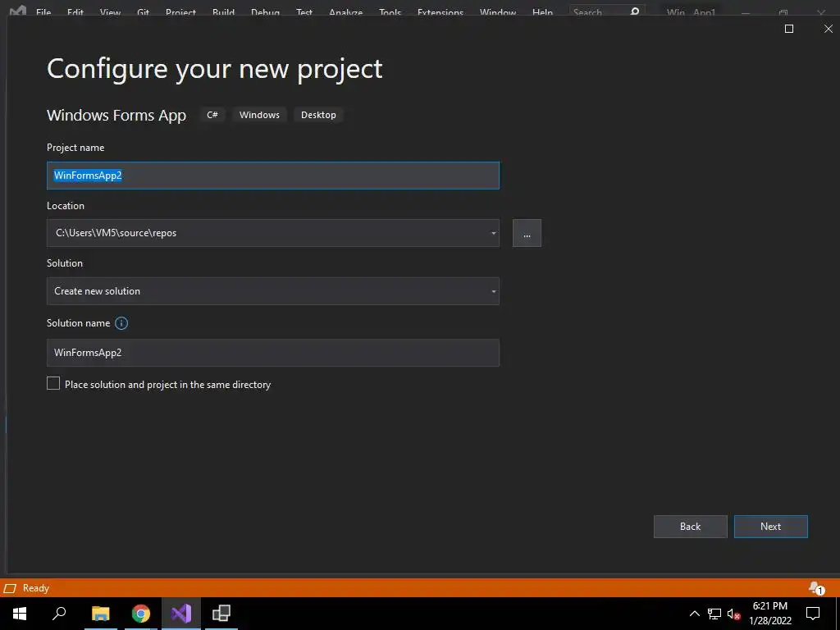The width and height of the screenshot is (840, 630).
Task: Open the View menu
Action: tap(110, 11)
